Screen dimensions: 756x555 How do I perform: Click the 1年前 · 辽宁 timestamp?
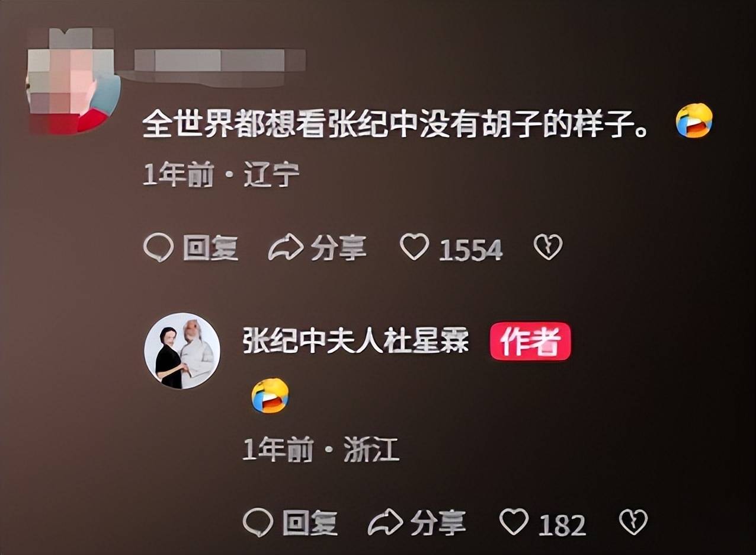pos(221,176)
